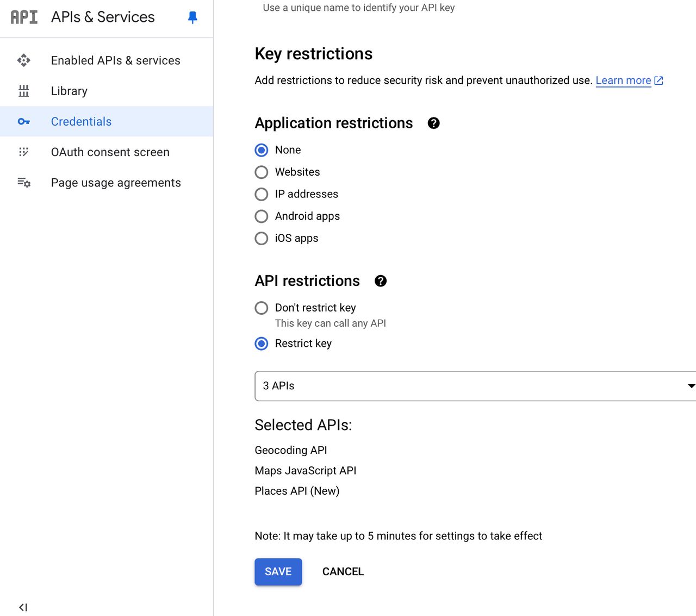Collapse the navigation sidebar
This screenshot has height=616, width=696.
tap(22, 607)
